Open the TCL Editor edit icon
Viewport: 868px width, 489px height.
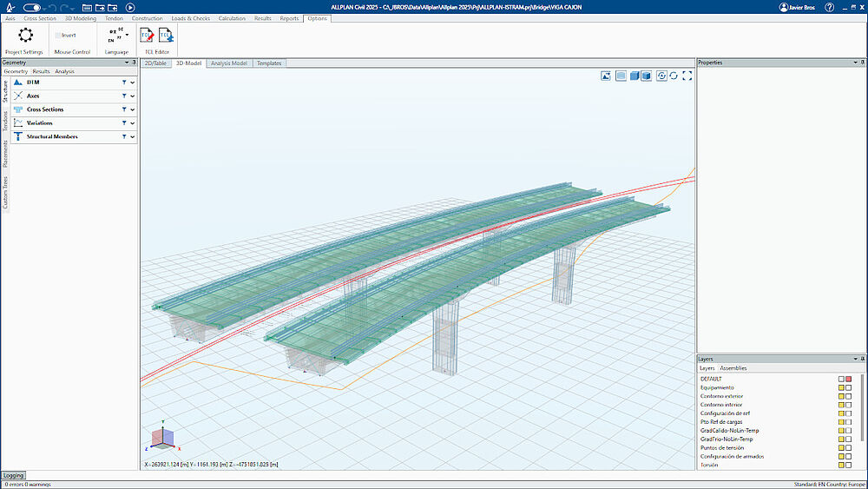coord(148,36)
